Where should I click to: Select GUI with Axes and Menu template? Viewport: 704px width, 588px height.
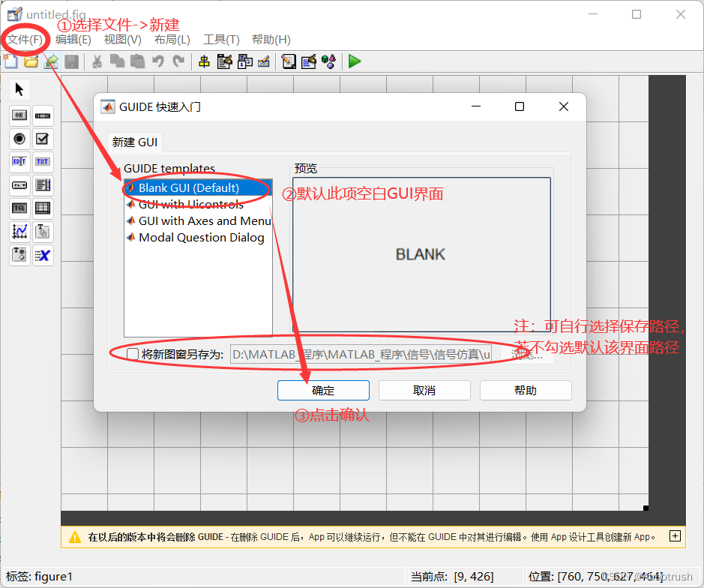click(198, 221)
